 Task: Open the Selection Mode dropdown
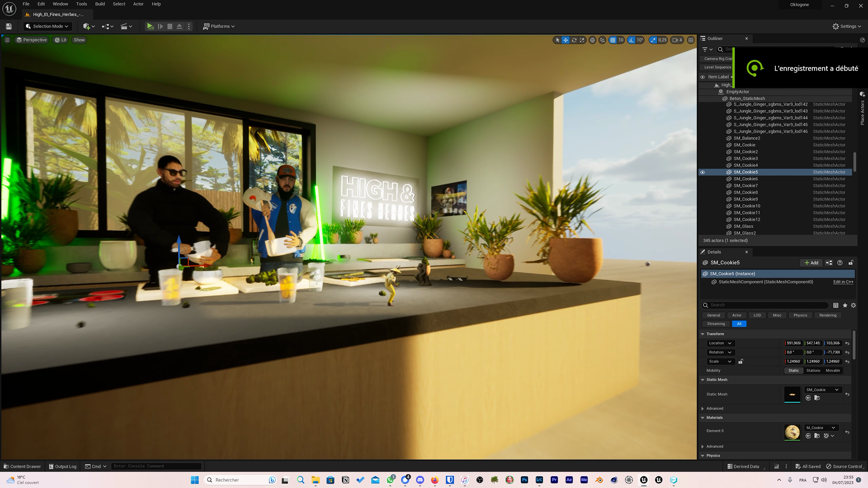click(47, 26)
